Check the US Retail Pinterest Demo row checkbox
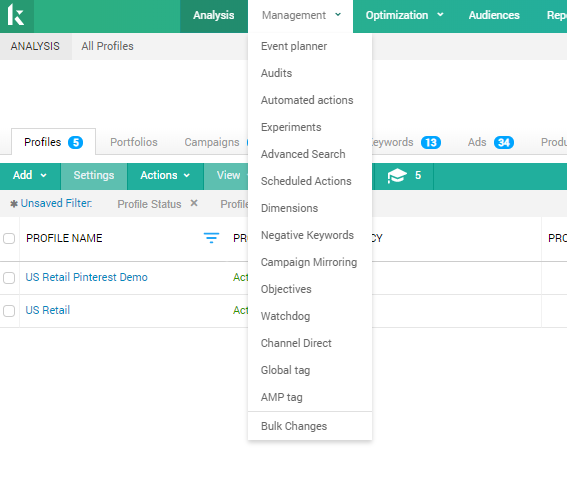 point(9,278)
